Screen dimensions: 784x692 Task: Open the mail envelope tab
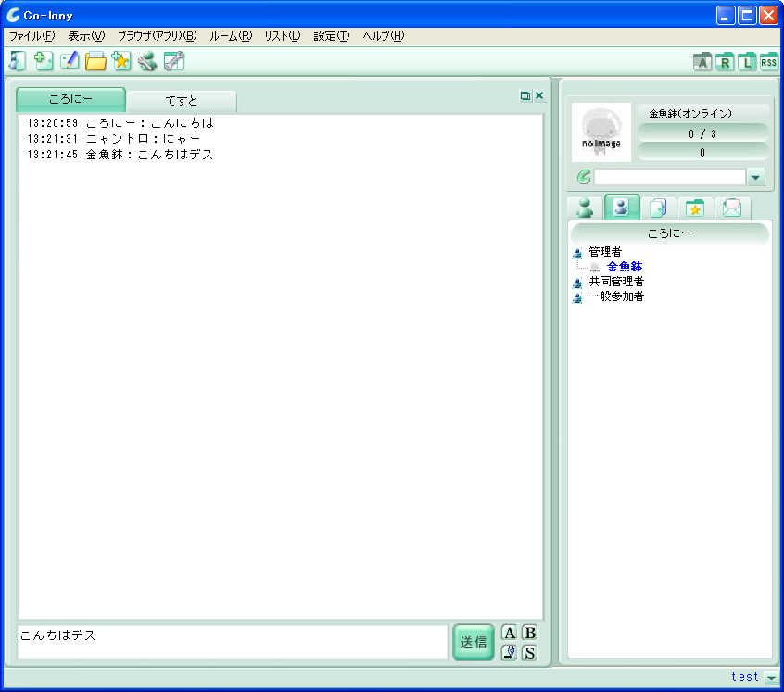732,208
